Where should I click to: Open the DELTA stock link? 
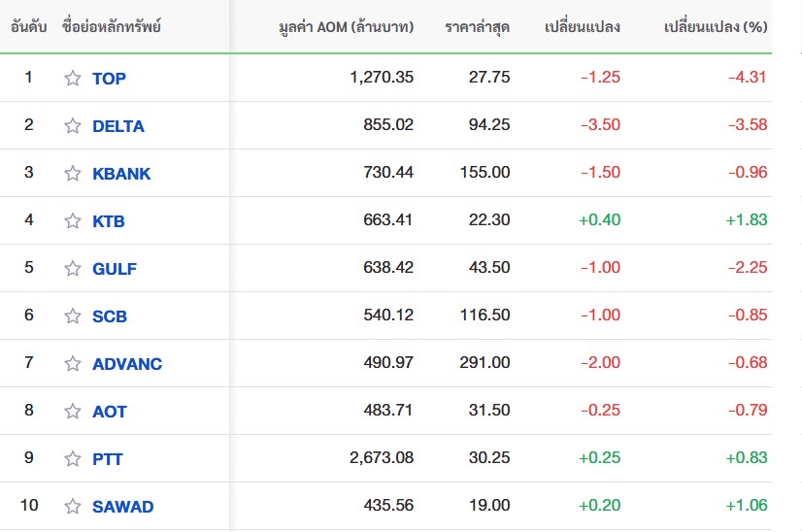tap(118, 126)
